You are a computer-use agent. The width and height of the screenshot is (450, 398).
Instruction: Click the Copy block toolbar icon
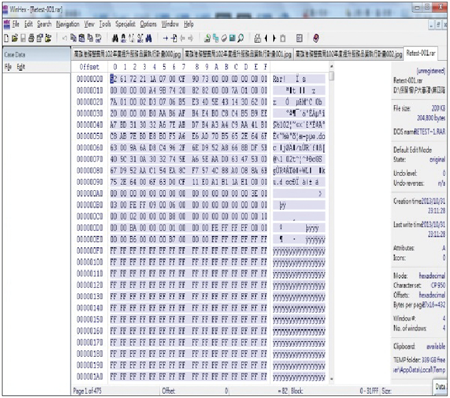(x=73, y=39)
